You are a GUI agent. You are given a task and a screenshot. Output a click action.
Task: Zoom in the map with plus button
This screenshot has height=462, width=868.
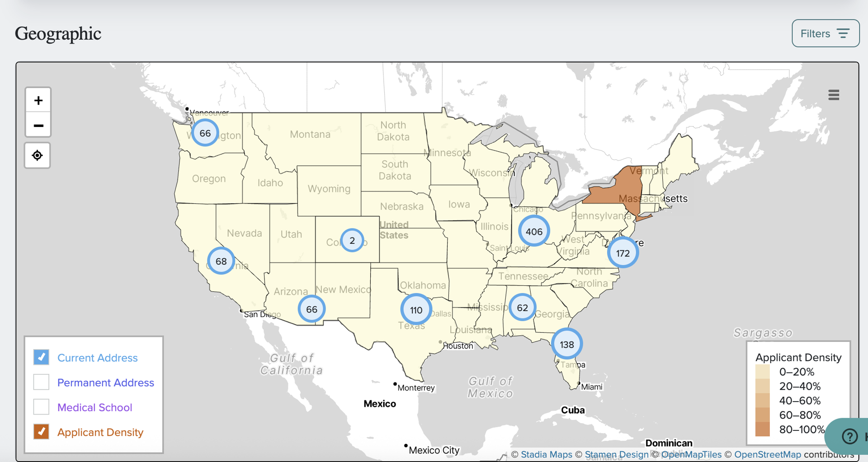38,100
